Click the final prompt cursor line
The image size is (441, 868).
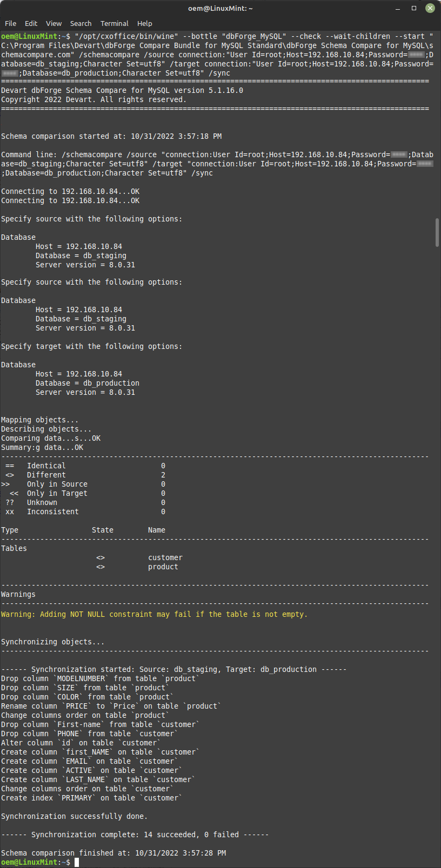(40, 862)
